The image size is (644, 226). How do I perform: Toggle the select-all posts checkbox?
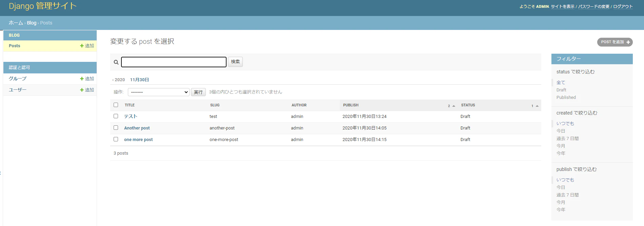pyautogui.click(x=116, y=105)
